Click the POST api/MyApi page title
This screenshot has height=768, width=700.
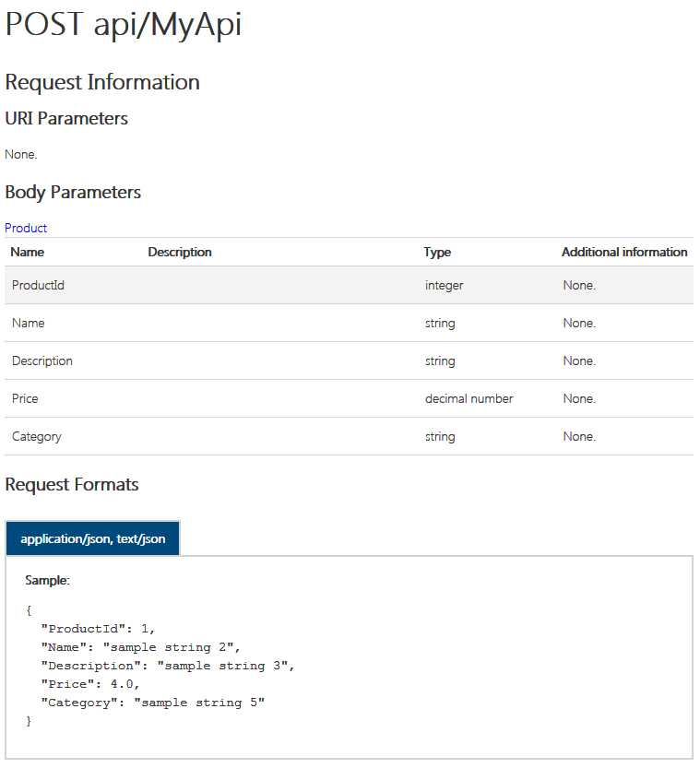(x=124, y=25)
